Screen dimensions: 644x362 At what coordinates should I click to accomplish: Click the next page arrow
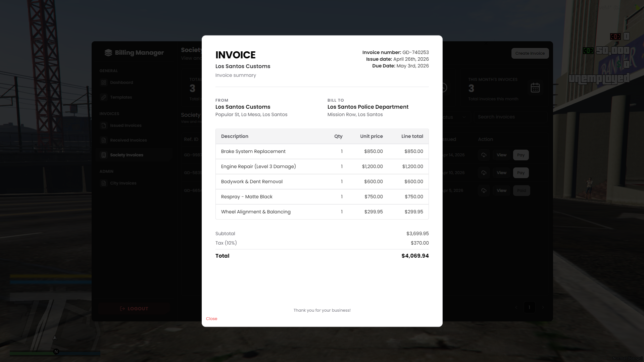[543, 307]
